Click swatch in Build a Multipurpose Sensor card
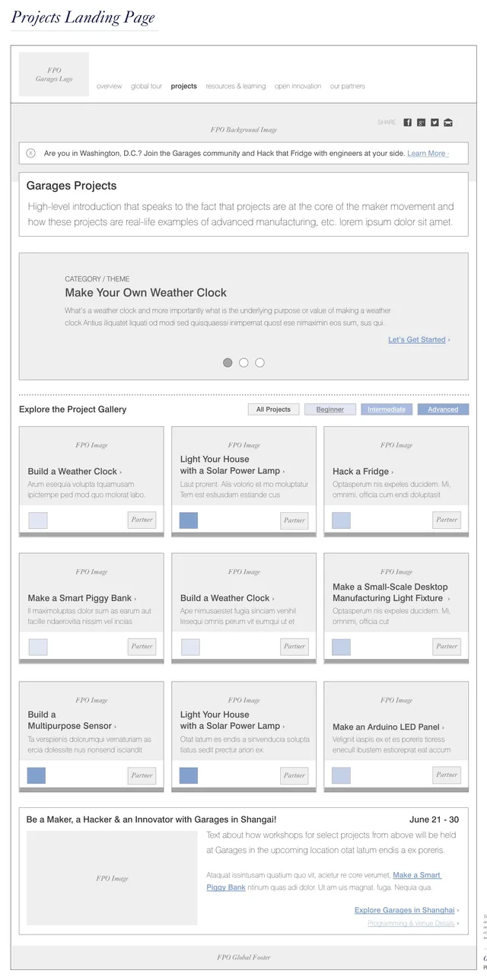The image size is (487, 980). click(36, 775)
